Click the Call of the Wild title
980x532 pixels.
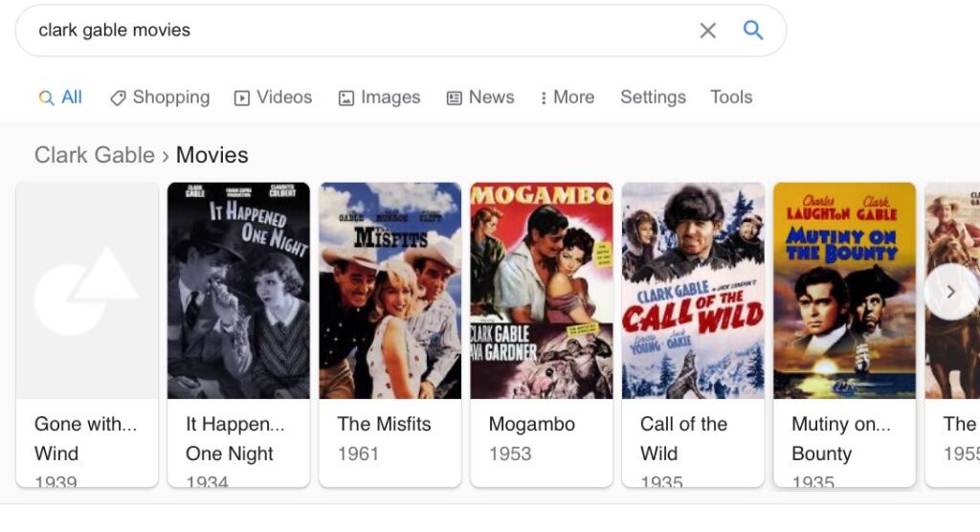pos(683,439)
